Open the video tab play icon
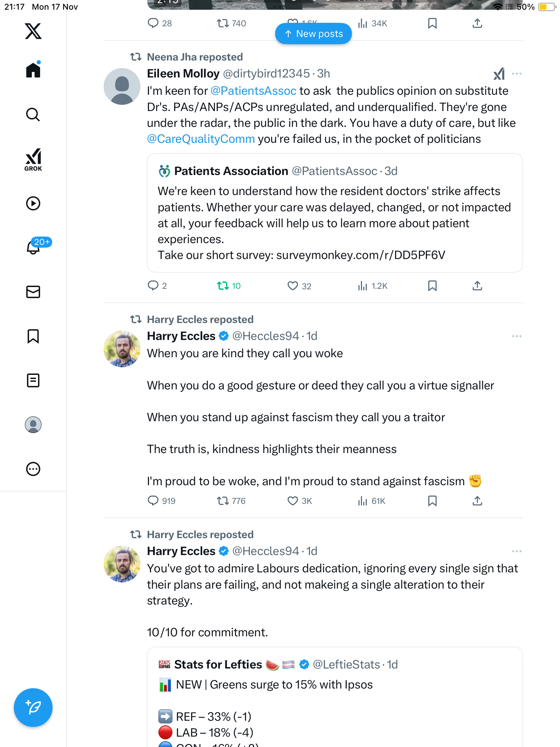 coord(33,203)
